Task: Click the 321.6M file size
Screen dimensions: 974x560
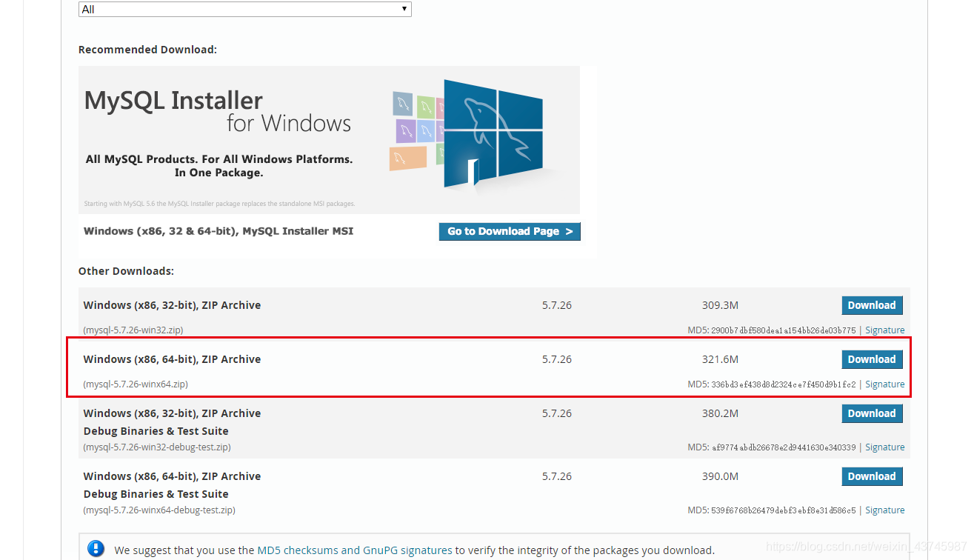Action: coord(720,359)
